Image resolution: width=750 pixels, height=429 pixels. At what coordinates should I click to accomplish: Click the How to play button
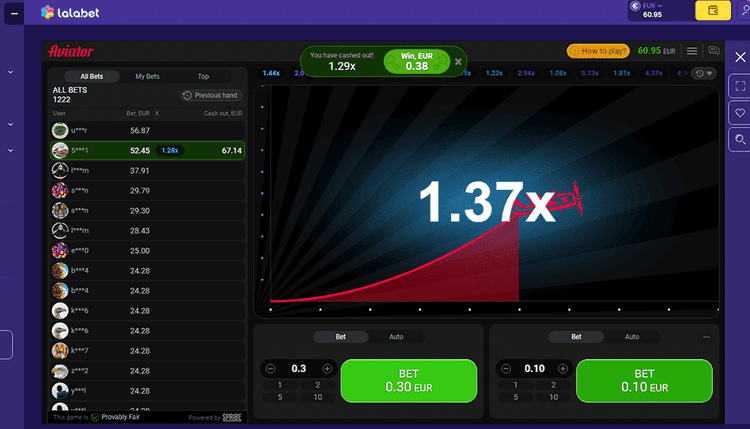pos(598,51)
